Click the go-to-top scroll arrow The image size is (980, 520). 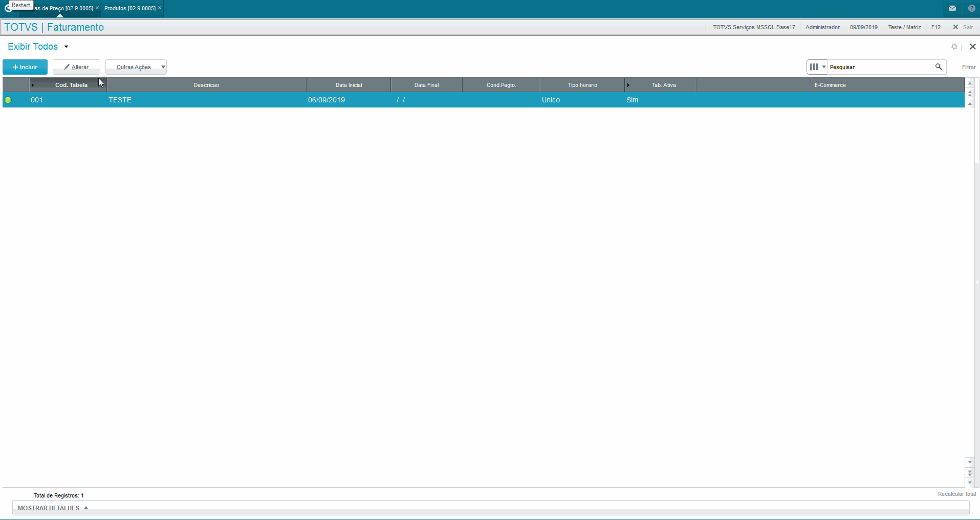coord(970,83)
